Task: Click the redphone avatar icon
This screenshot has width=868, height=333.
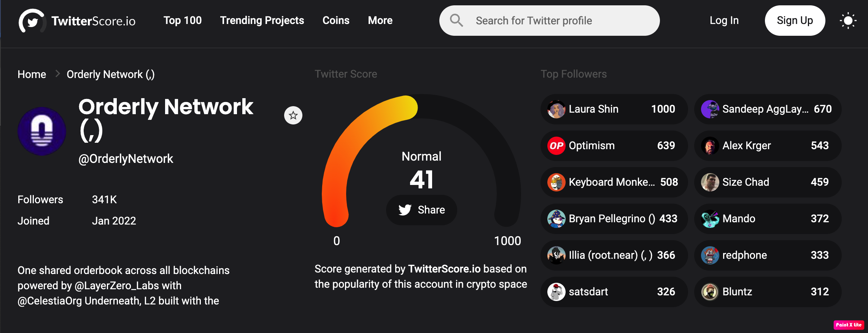Action: coord(710,255)
